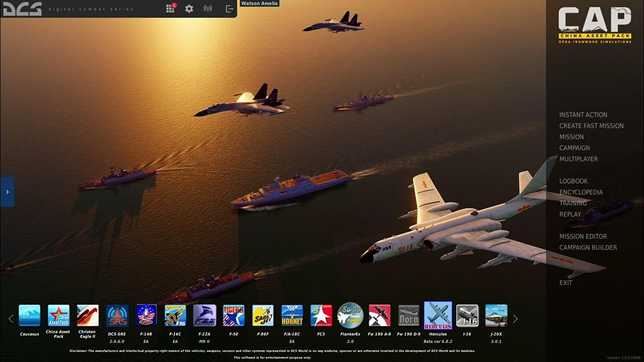Select the F-86F Sabre module icon
The height and width of the screenshot is (362, 644).
(x=263, y=315)
